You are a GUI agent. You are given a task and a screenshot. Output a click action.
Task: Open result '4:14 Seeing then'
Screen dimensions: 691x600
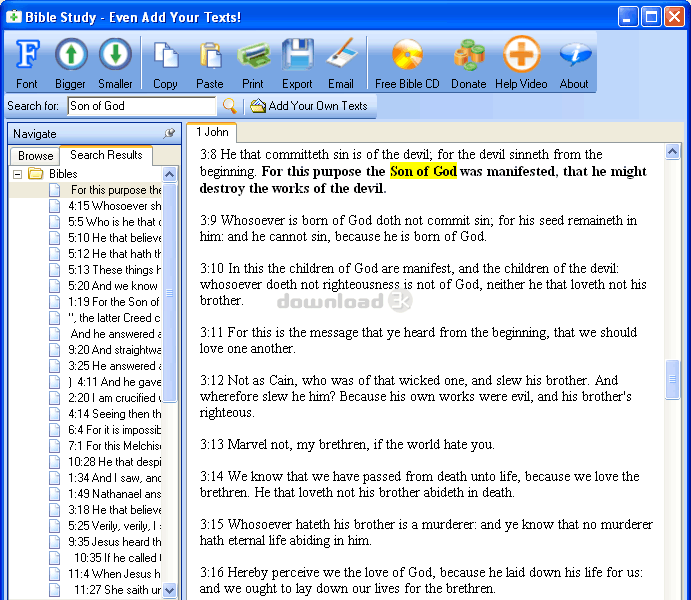click(115, 414)
